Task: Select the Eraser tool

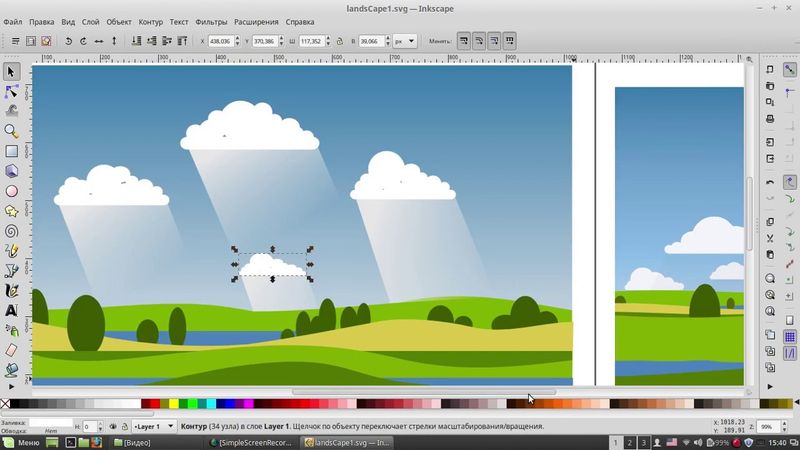Action: coord(11,350)
